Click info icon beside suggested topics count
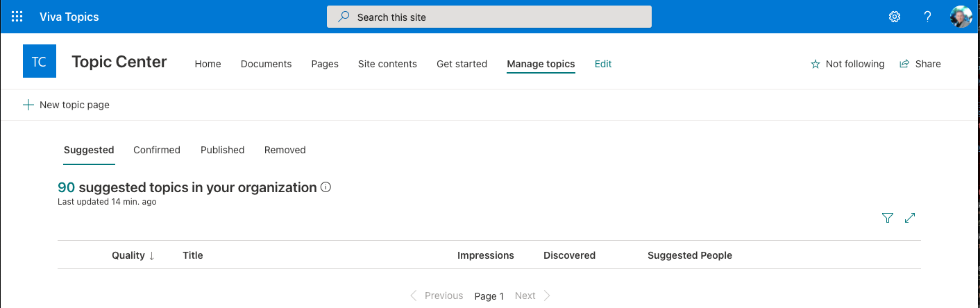Screen dimensions: 980x308 pos(326,187)
